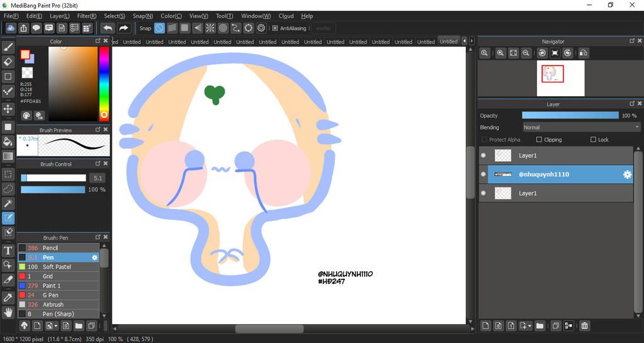The image size is (644, 343).
Task: Undock the Layer panel
Action: coord(631,104)
